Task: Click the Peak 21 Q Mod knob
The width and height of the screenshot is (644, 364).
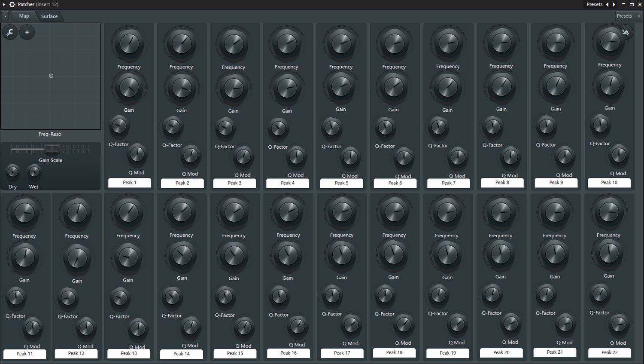Action: (x=565, y=324)
